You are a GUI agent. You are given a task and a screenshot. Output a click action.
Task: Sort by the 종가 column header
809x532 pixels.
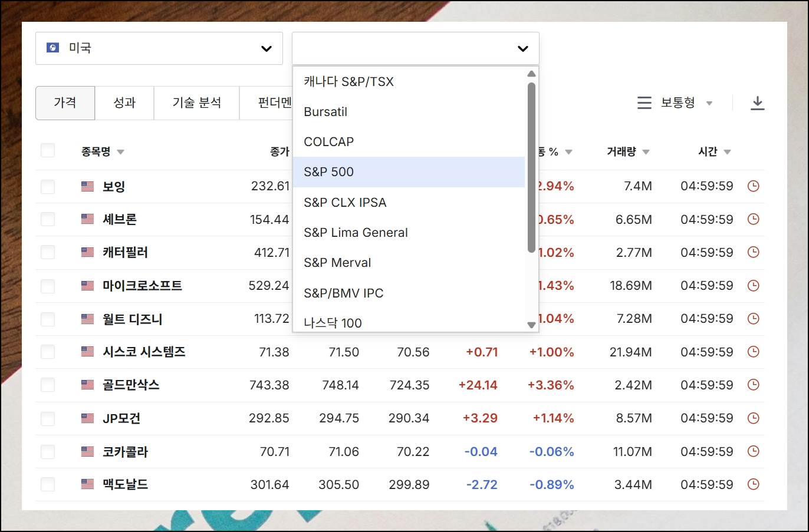click(279, 151)
